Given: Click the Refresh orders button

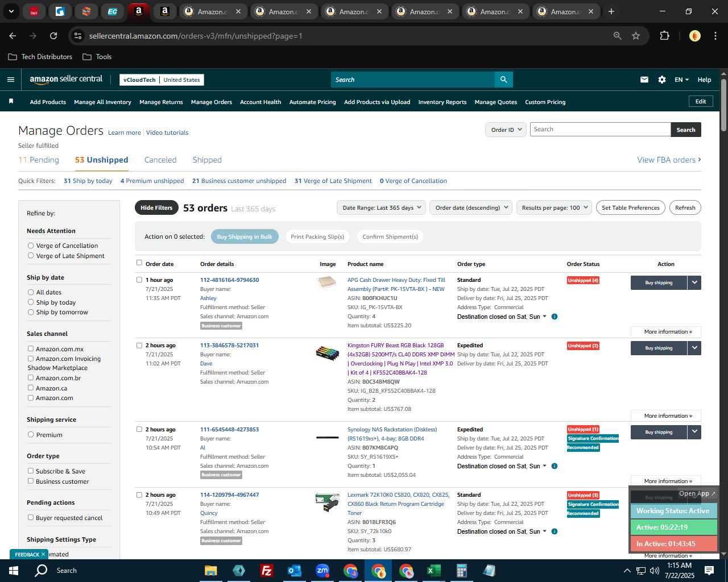Looking at the screenshot, I should pos(685,207).
